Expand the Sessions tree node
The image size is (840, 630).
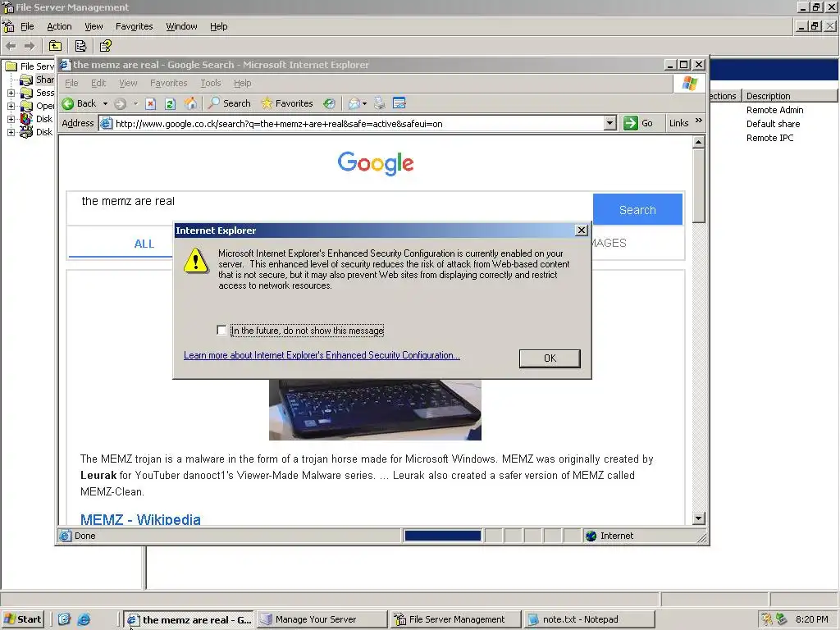(x=11, y=93)
